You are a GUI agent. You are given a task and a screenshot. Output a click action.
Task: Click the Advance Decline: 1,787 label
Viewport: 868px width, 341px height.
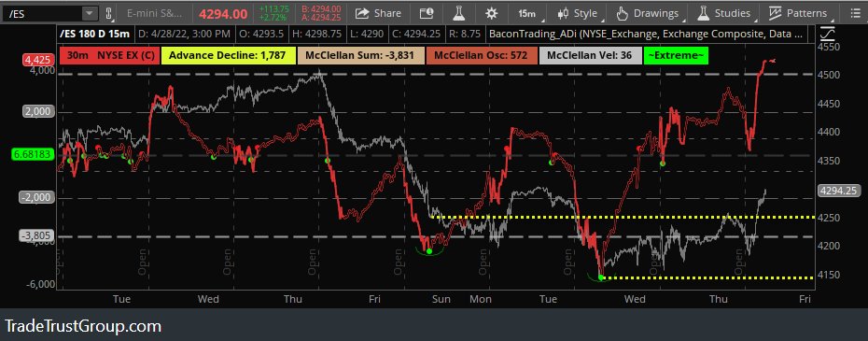tap(229, 55)
